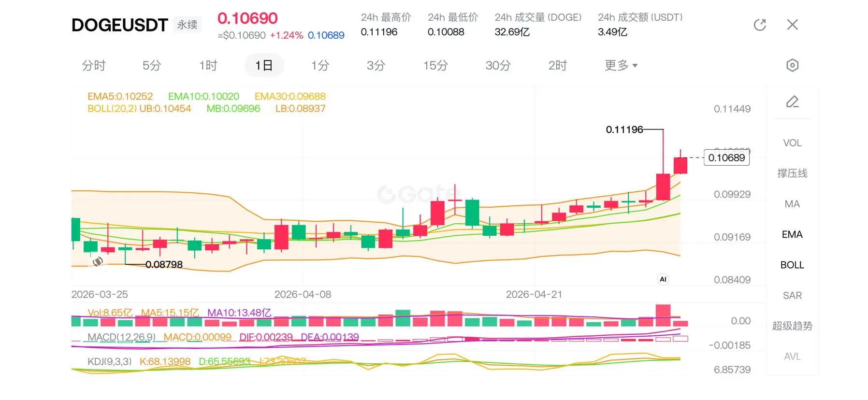Toggle the 超级趋势 supertrend indicator
This screenshot has height=400, width=868.
[x=792, y=326]
